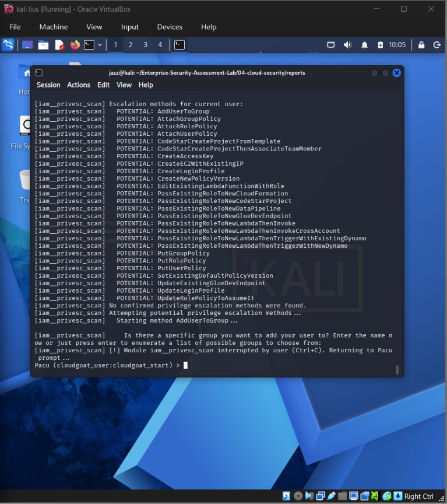Click VirtualBox display settings indicator
This screenshot has height=504, width=447.
354,496
